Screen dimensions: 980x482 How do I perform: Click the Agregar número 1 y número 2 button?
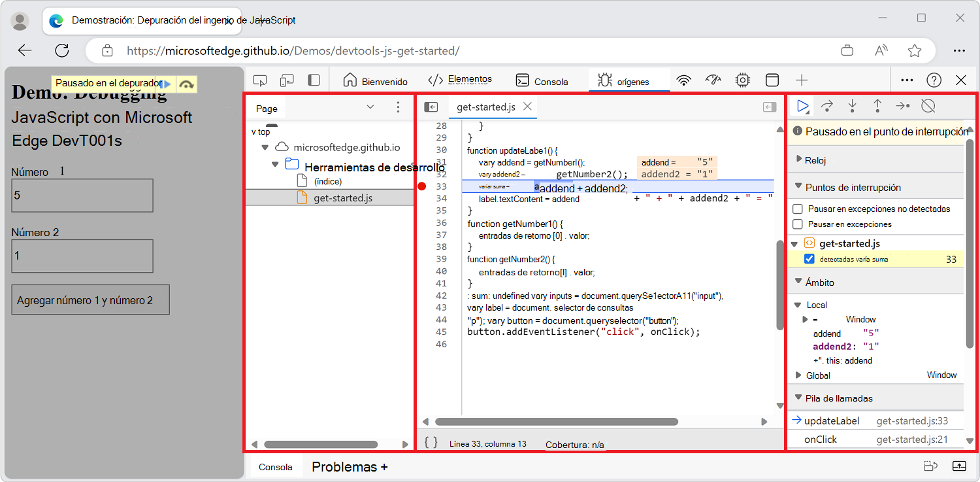coord(90,299)
